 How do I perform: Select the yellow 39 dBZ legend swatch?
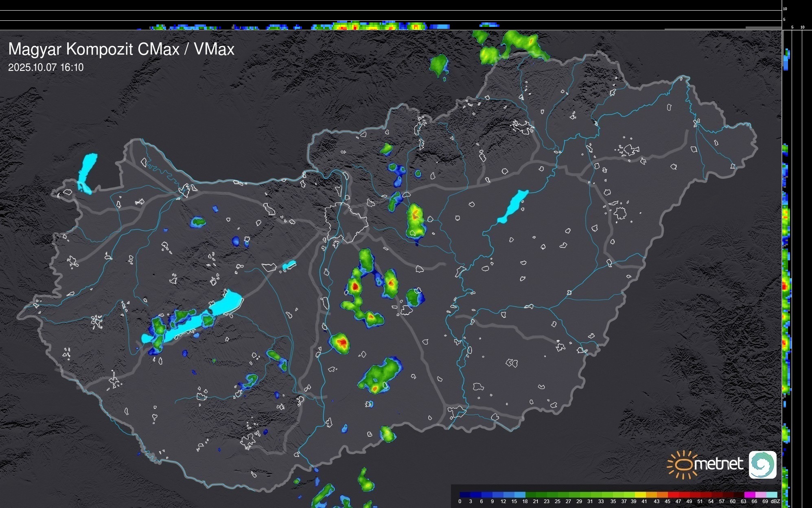tap(640, 495)
